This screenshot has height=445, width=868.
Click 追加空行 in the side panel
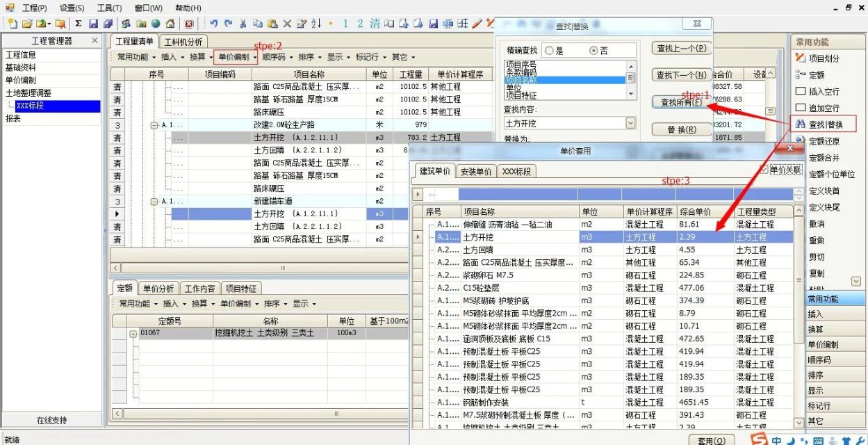pos(818,108)
